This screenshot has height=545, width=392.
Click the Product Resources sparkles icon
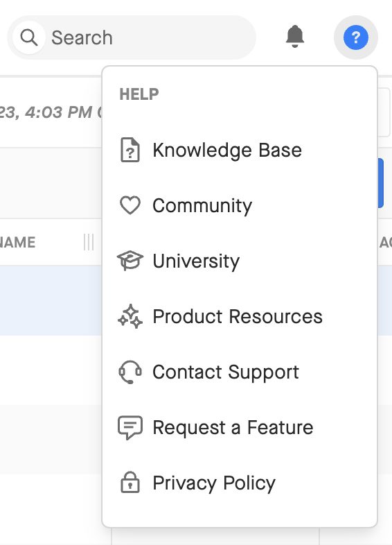tap(130, 316)
